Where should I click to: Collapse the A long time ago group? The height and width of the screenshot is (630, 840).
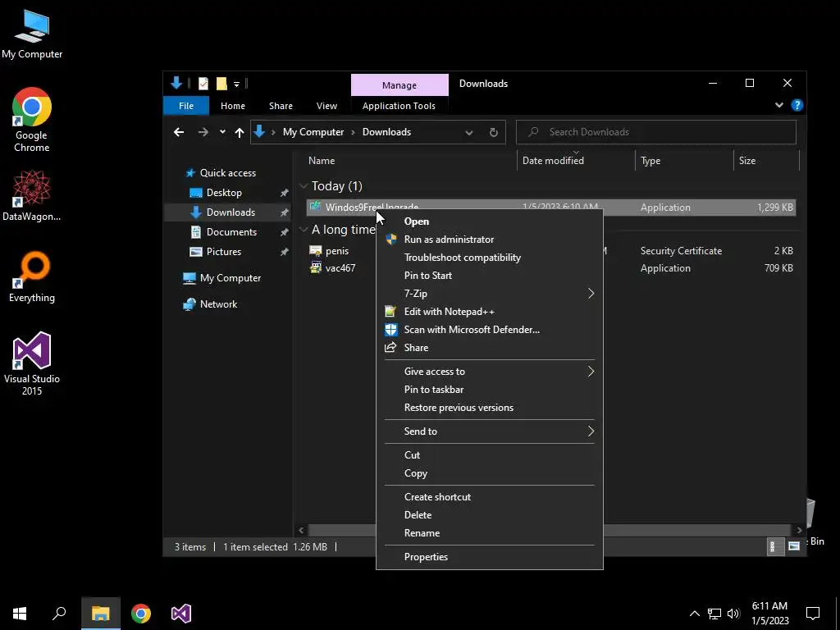click(304, 230)
